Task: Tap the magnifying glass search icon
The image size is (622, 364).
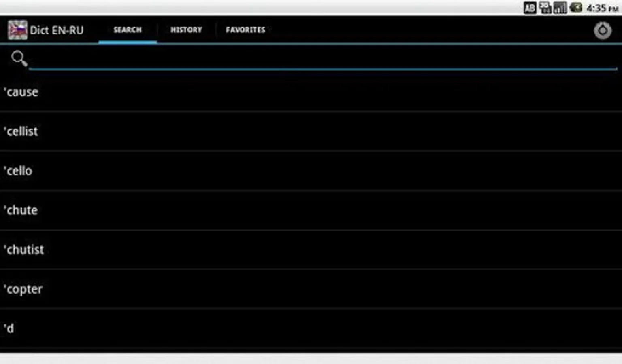Action: pyautogui.click(x=19, y=58)
